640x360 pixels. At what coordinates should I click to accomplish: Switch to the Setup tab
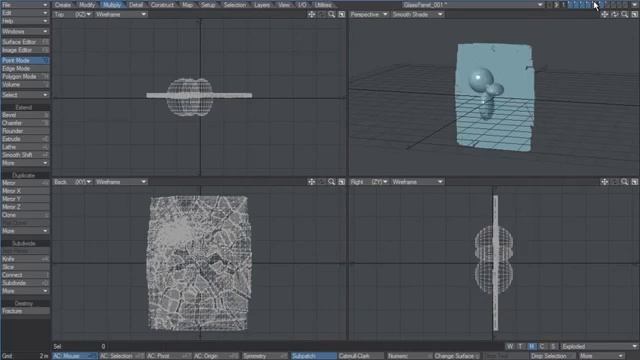point(208,5)
